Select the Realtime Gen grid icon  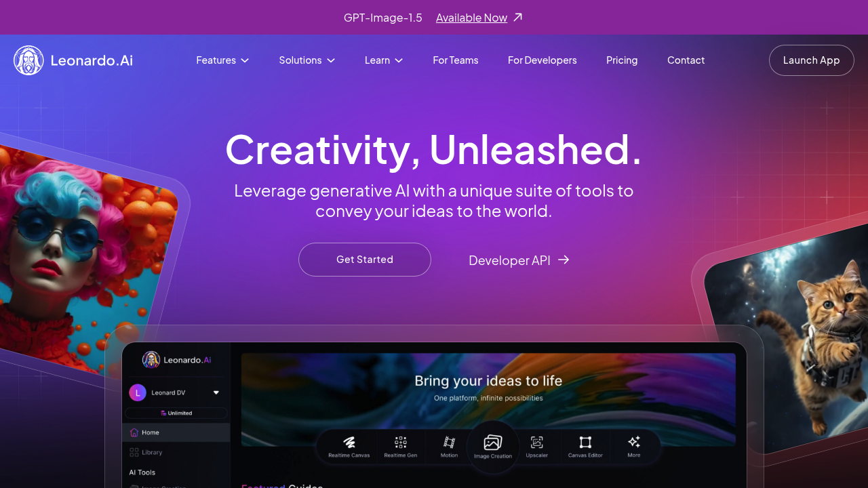[x=401, y=443]
